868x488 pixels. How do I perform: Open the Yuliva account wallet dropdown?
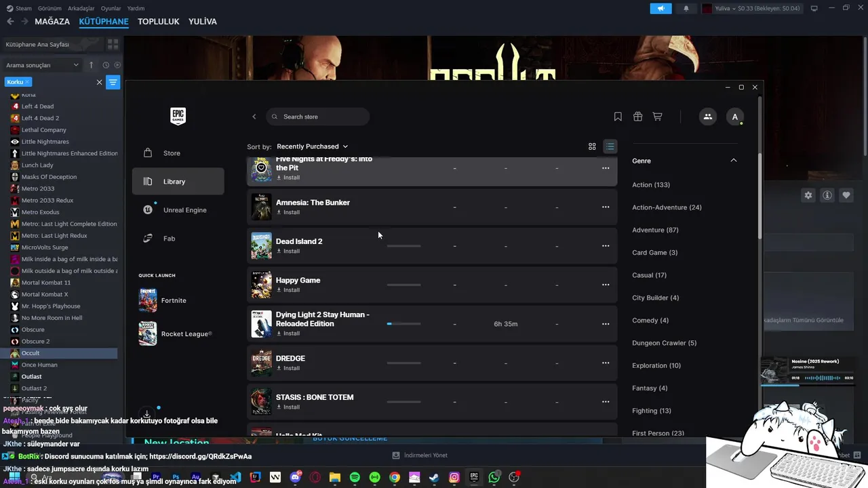coord(751,8)
